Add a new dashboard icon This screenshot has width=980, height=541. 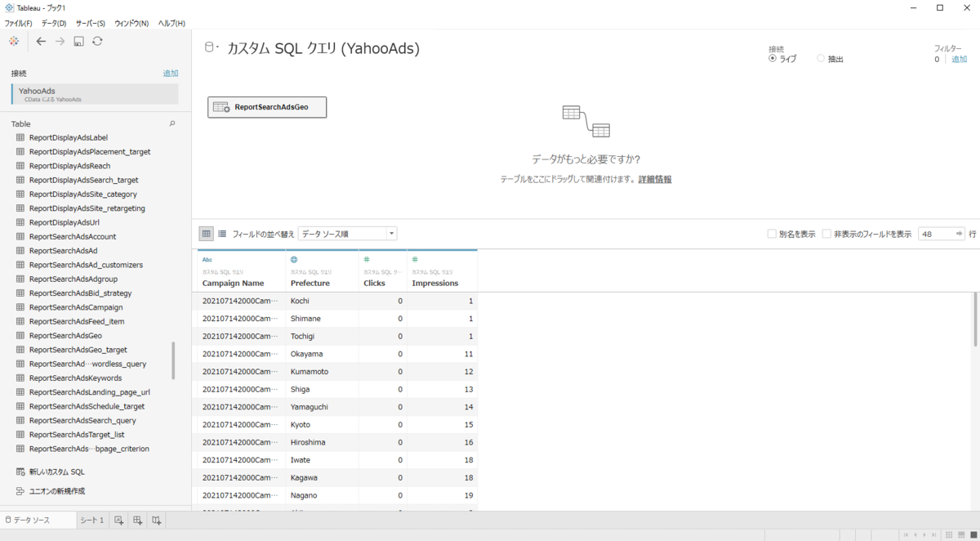point(138,520)
